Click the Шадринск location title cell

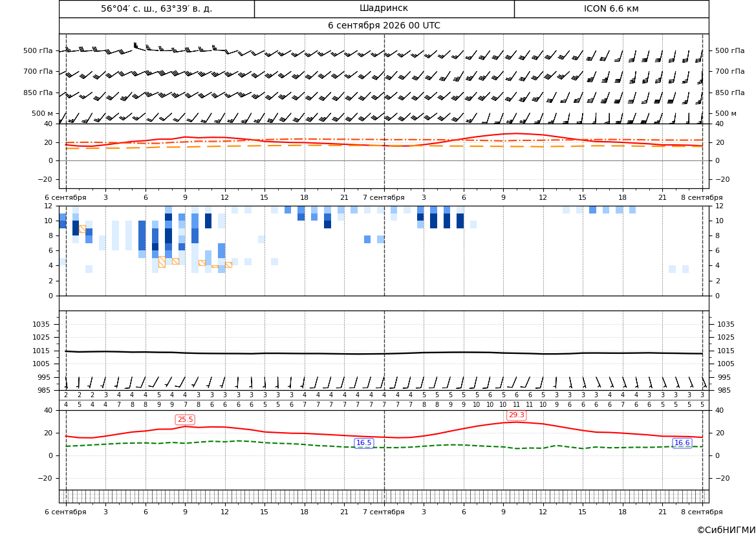point(383,8)
